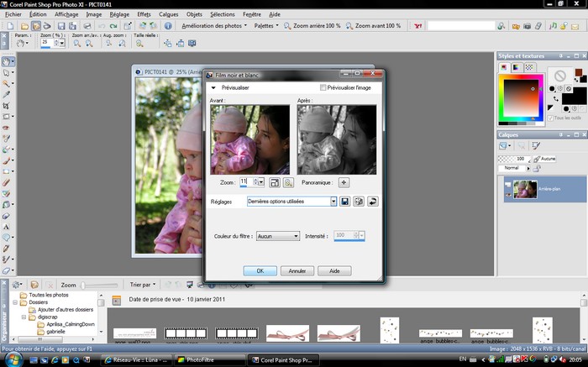Select the Crop tool in left toolbar
The width and height of the screenshot is (588, 367).
click(x=6, y=106)
